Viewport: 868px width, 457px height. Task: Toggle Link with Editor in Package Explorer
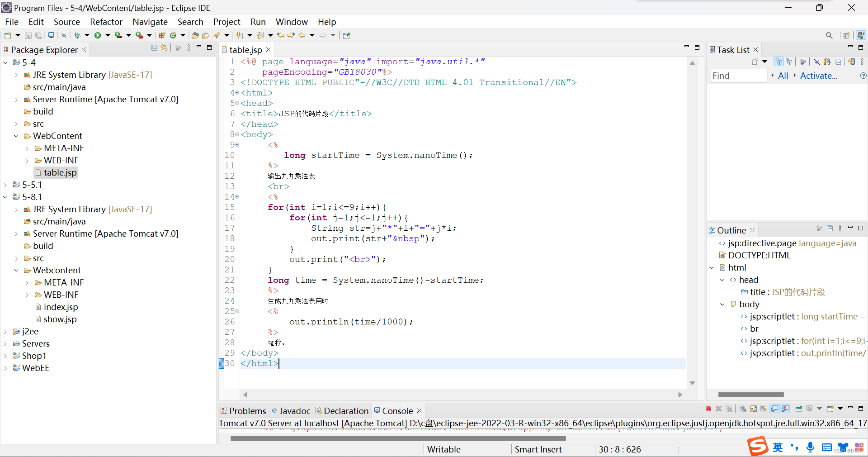click(164, 48)
